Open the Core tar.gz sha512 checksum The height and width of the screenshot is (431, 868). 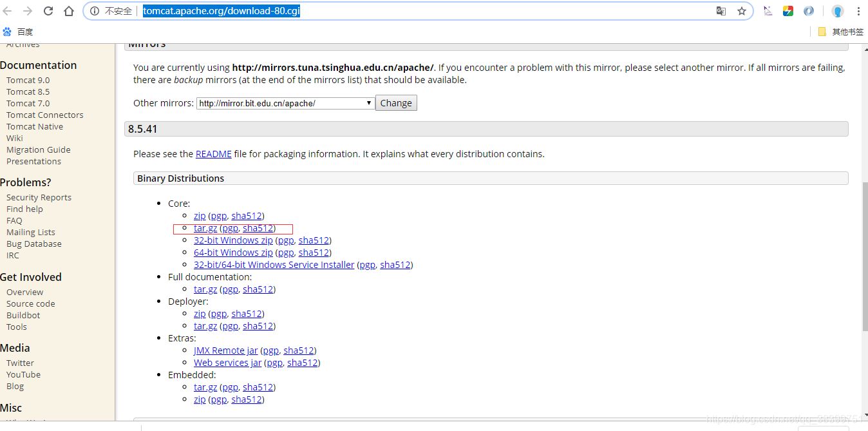(x=258, y=228)
